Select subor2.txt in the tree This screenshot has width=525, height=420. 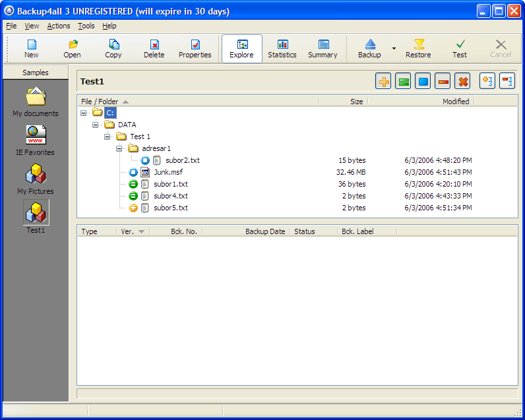tap(183, 160)
